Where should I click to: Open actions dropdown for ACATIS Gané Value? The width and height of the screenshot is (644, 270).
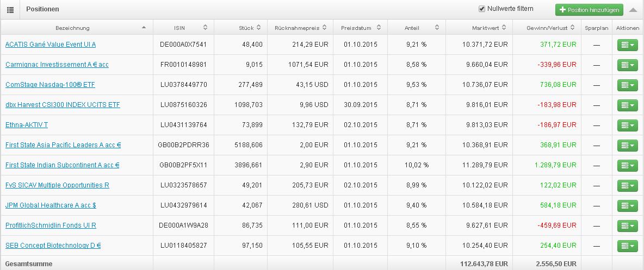pyautogui.click(x=628, y=45)
